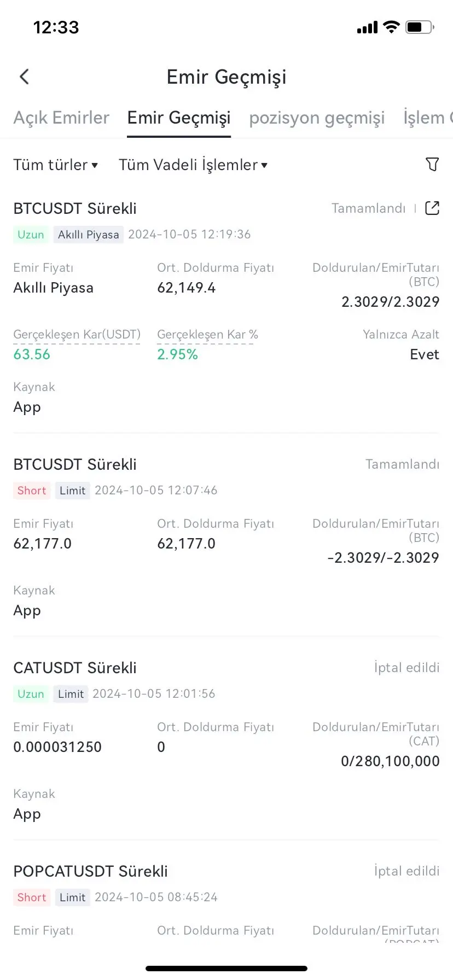Screen dimensions: 453x980
Task: Tap the Akıllı Piyasa order type tag
Action: [88, 235]
